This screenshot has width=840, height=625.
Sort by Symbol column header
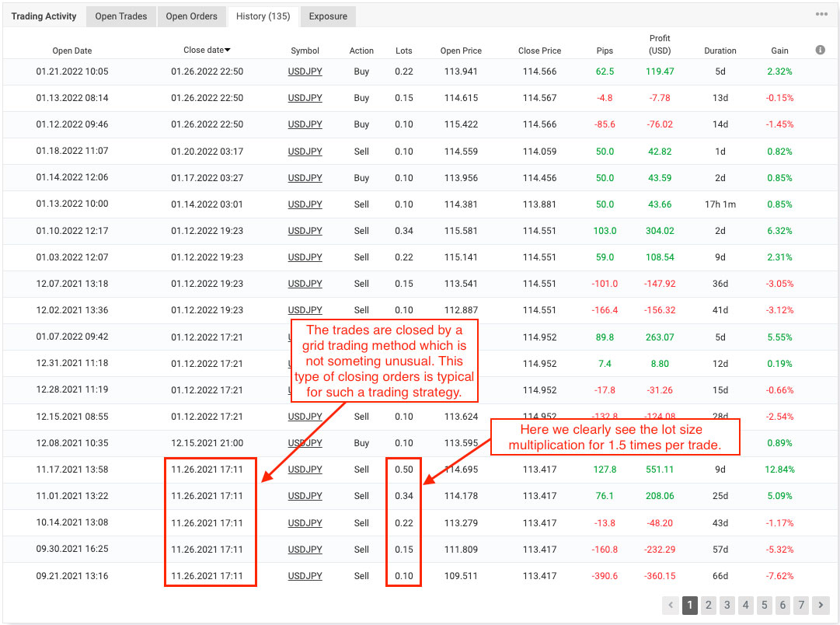[x=305, y=51]
